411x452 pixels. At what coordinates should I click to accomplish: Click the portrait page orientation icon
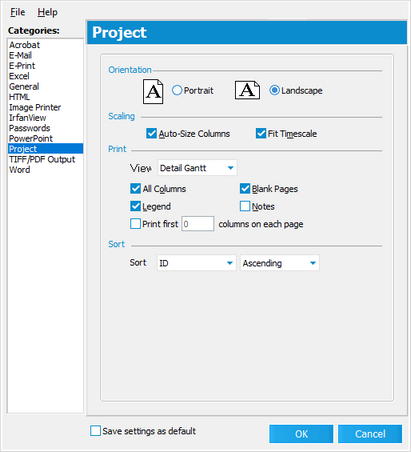pyautogui.click(x=153, y=91)
